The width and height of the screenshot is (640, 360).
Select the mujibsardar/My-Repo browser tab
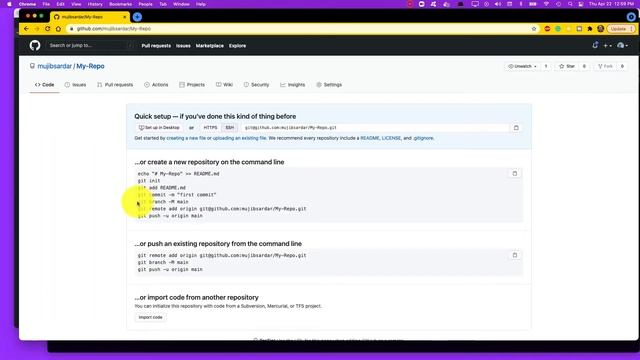pos(90,17)
